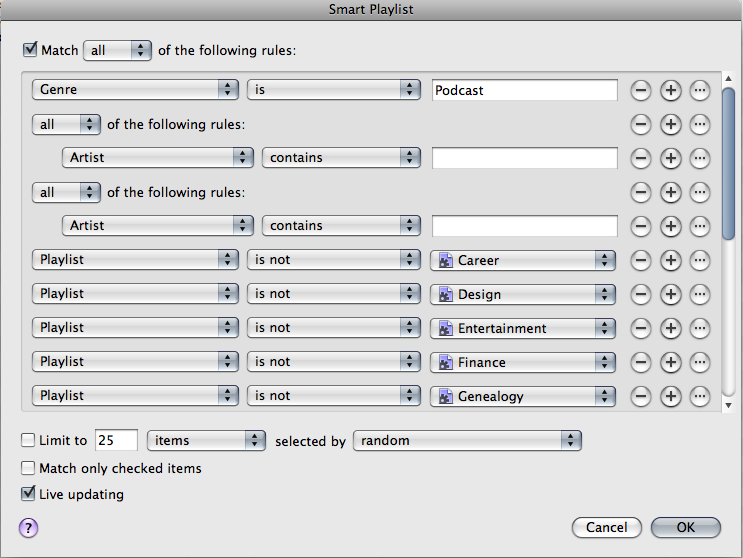Add a rule after Genealogy playlist row

coord(671,396)
